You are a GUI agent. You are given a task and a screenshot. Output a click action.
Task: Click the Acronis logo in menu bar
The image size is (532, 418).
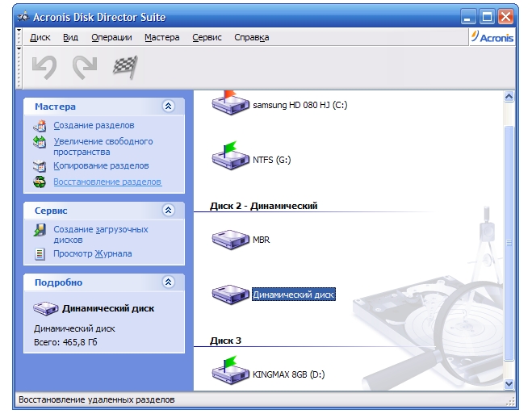pyautogui.click(x=492, y=37)
